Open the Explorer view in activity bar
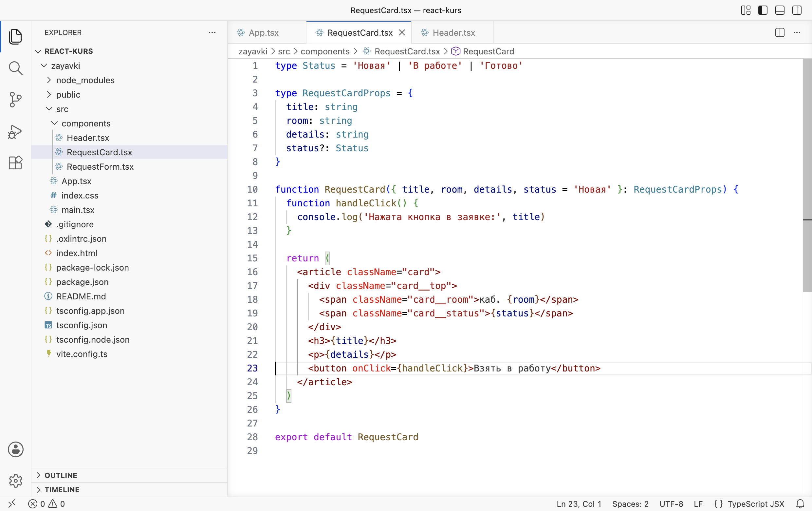The width and height of the screenshot is (812, 511). coord(15,36)
